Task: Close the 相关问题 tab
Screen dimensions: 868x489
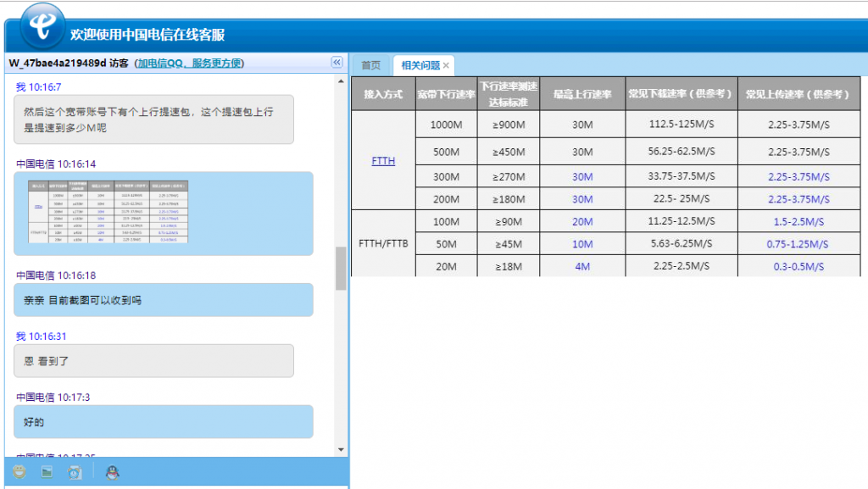Action: [x=446, y=65]
